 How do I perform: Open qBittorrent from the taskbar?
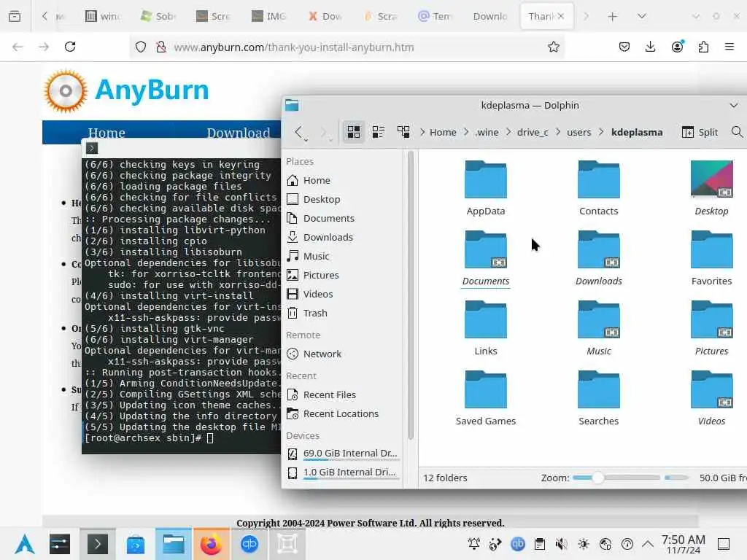(x=249, y=544)
